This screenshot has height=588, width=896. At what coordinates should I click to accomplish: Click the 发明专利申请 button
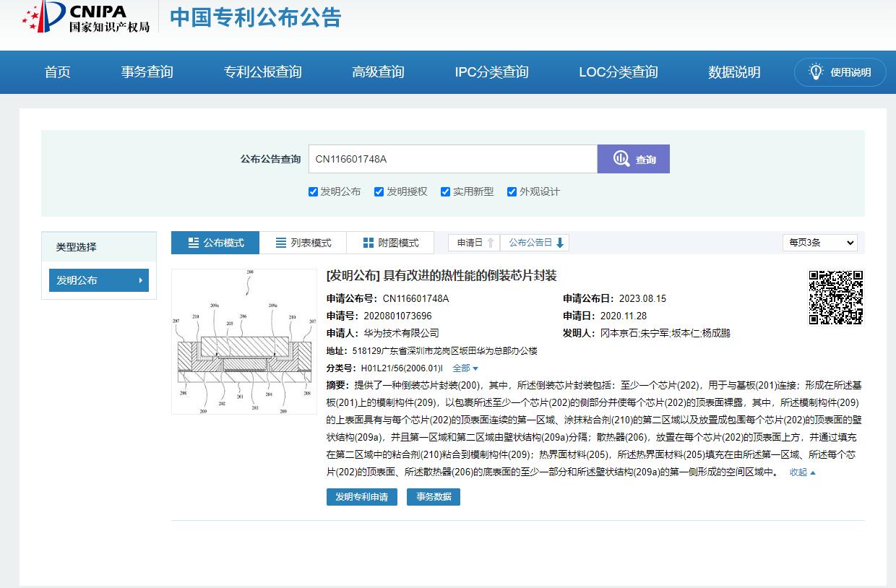click(x=361, y=497)
